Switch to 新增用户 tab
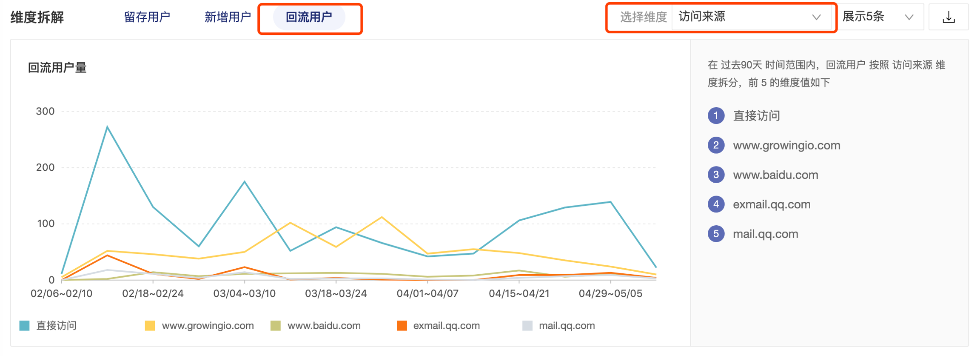The image size is (980, 356). 228,17
